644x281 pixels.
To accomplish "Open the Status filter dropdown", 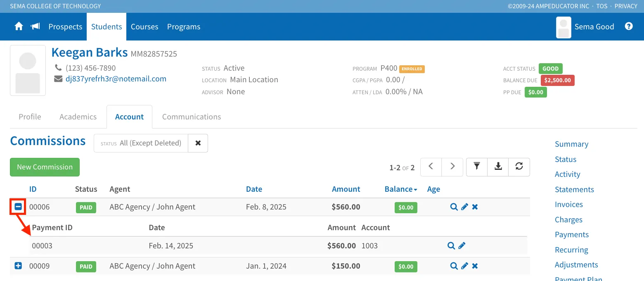I will (141, 143).
